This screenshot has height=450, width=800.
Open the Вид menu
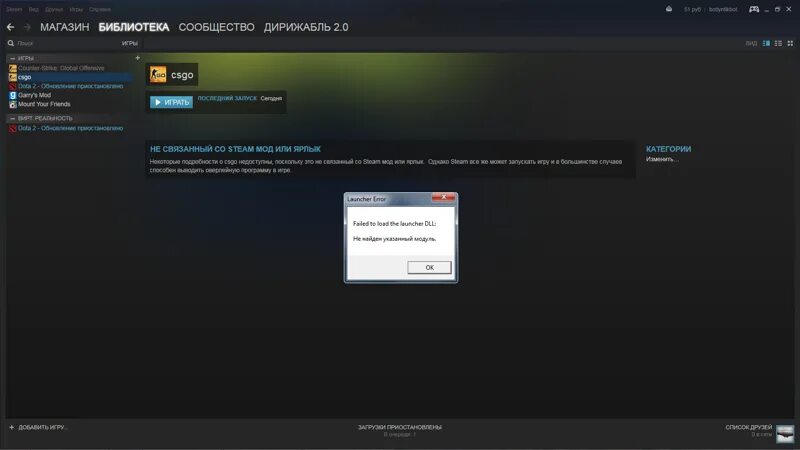(34, 9)
